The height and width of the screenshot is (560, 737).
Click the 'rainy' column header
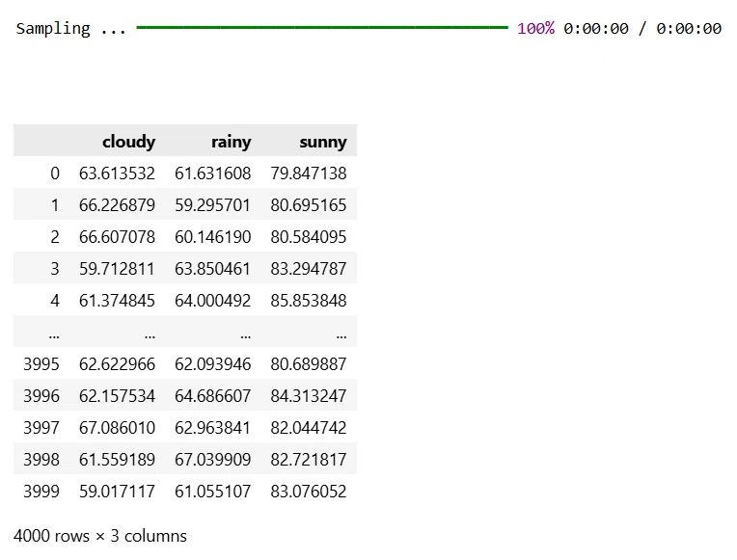[x=232, y=142]
